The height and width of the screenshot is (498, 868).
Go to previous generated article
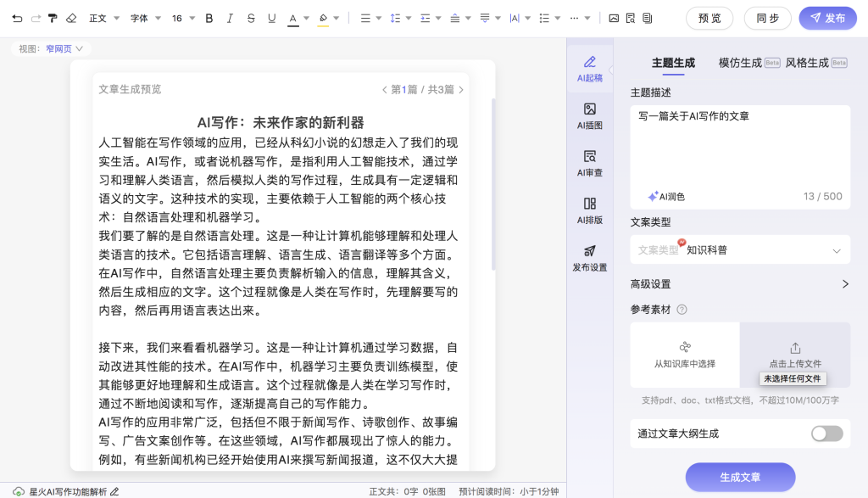click(x=384, y=90)
